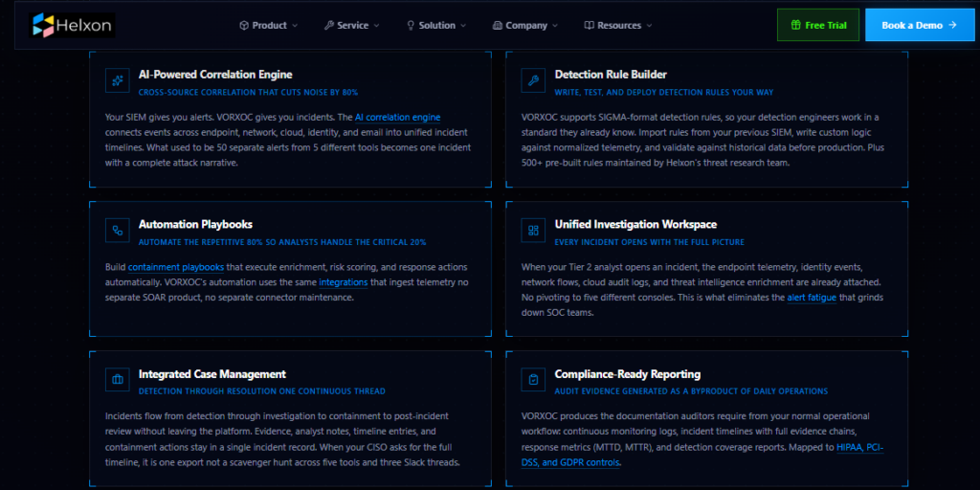Open the Resources menu
Image resolution: width=980 pixels, height=490 pixels.
tap(618, 26)
